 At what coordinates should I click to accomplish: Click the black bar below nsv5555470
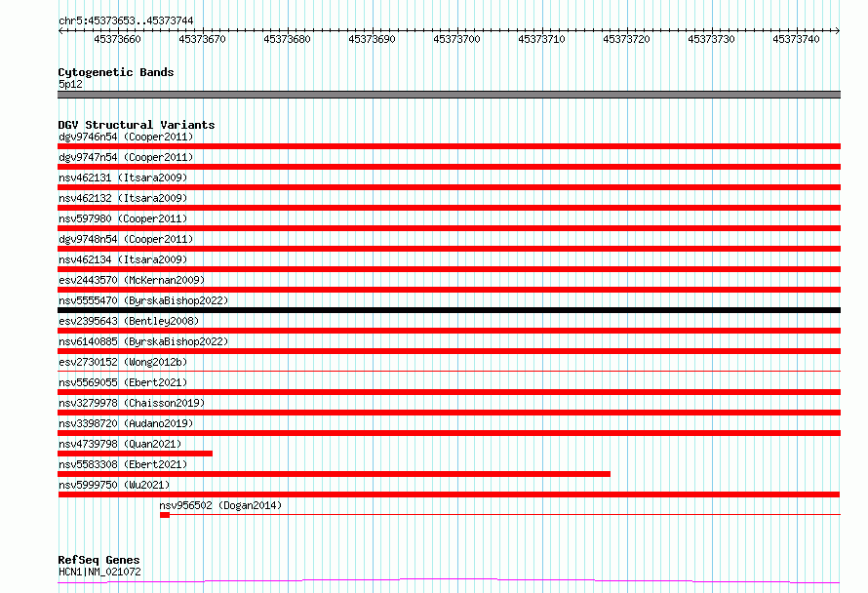[x=449, y=310]
